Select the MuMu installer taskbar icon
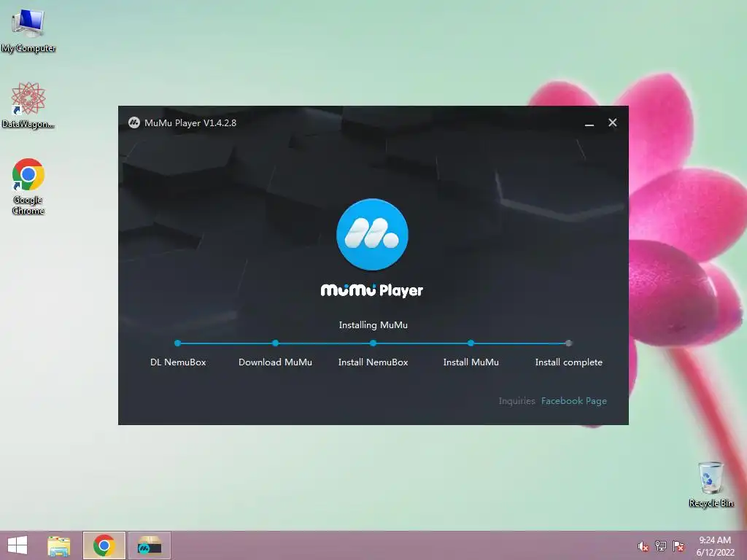Screen dimensions: 747x560 point(149,545)
